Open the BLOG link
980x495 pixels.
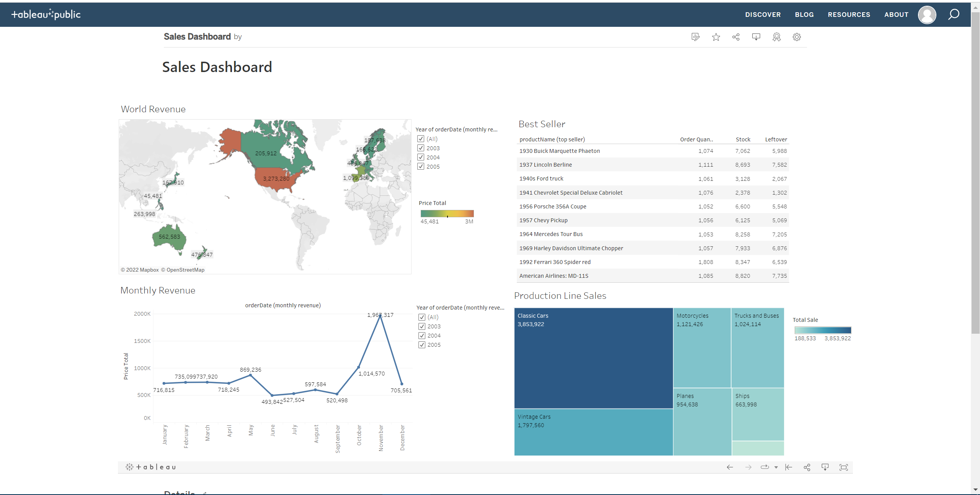(x=804, y=15)
